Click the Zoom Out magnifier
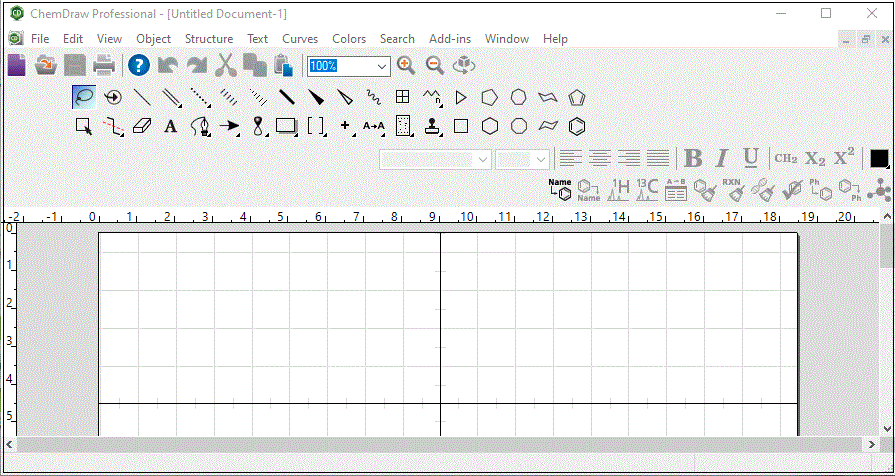 [x=435, y=65]
